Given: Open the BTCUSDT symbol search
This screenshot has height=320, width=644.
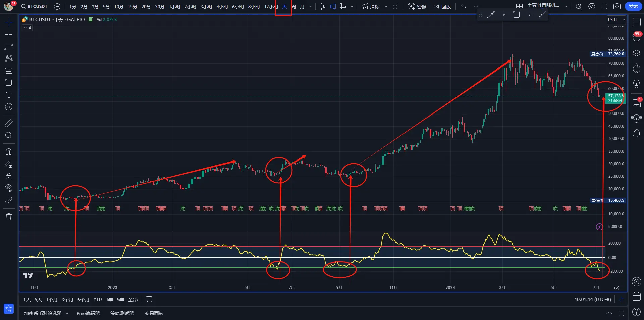Looking at the screenshot, I should 34,6.
